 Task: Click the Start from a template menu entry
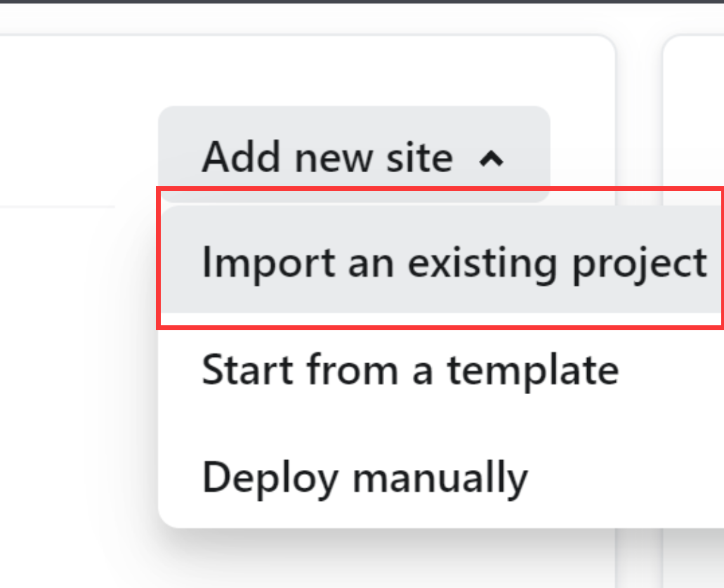[x=441, y=369]
